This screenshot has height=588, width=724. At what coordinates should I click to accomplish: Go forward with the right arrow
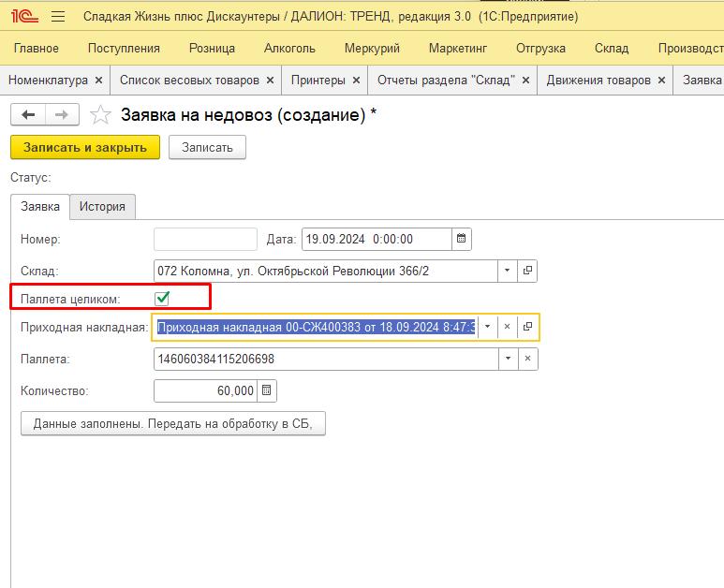coord(62,114)
